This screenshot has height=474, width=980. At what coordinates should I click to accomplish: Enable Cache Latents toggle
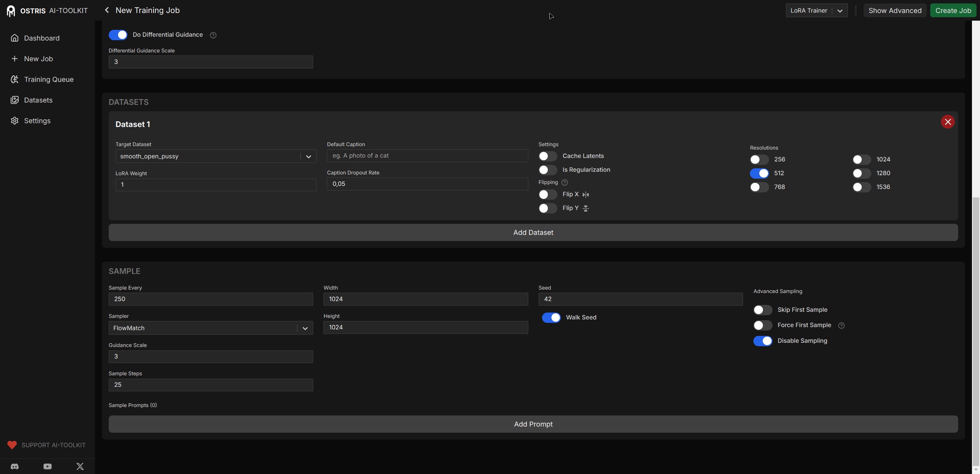(548, 156)
